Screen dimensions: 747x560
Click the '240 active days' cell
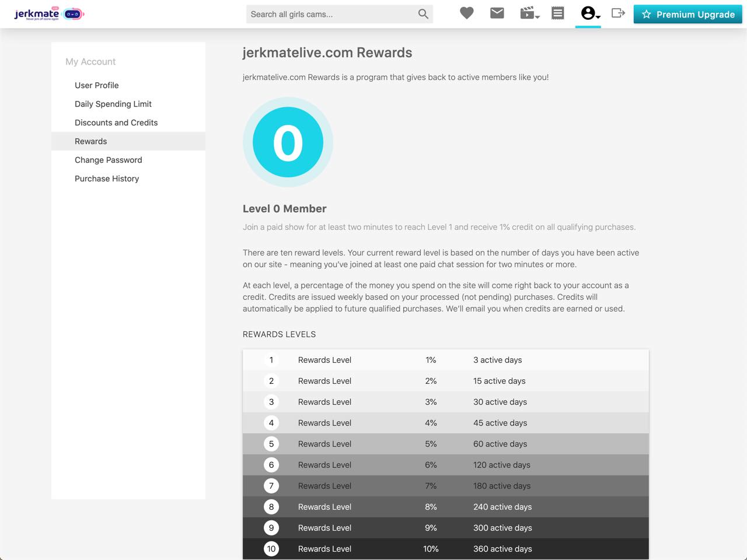coord(502,507)
